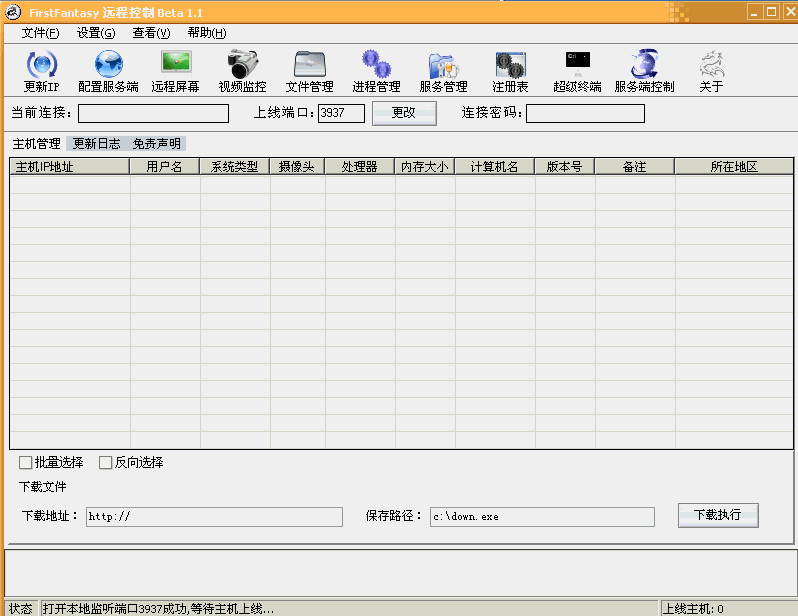Focus the 连接密码 input field

point(585,113)
